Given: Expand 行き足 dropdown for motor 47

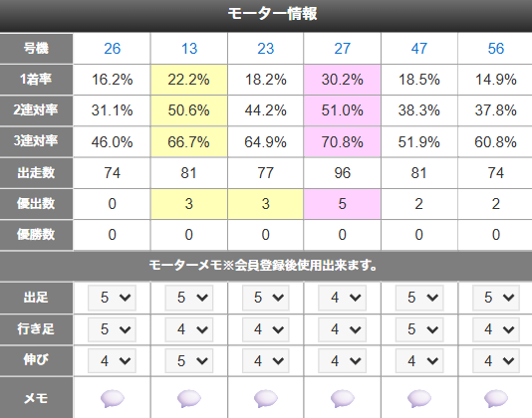Looking at the screenshot, I should tap(419, 329).
